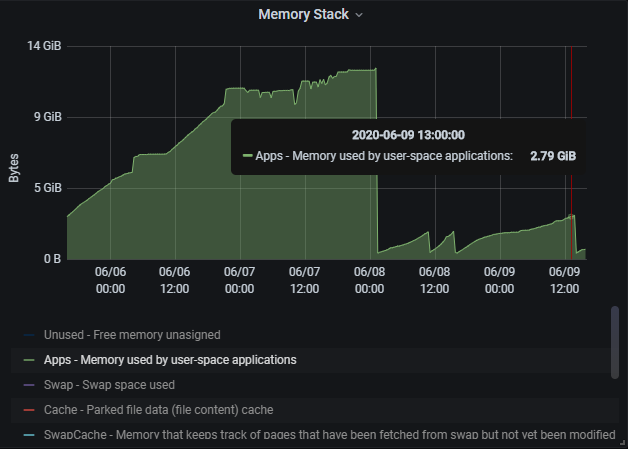Click the 06/08 12:00 x-axis label
This screenshot has width=628, height=449.
coord(435,280)
